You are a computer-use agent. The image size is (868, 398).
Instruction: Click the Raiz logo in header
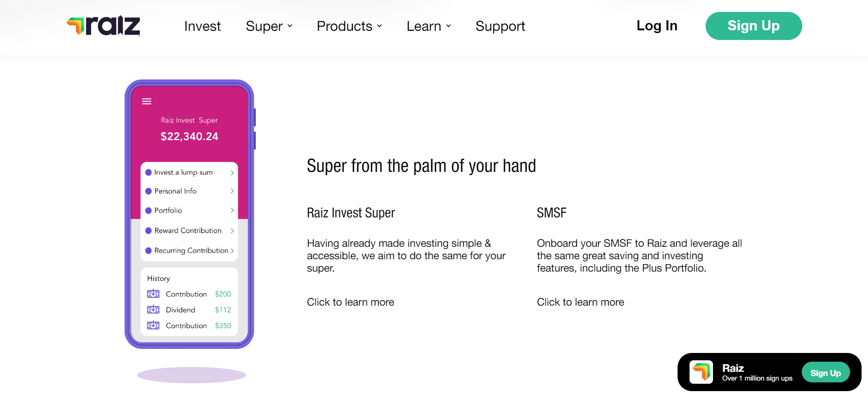pyautogui.click(x=103, y=26)
